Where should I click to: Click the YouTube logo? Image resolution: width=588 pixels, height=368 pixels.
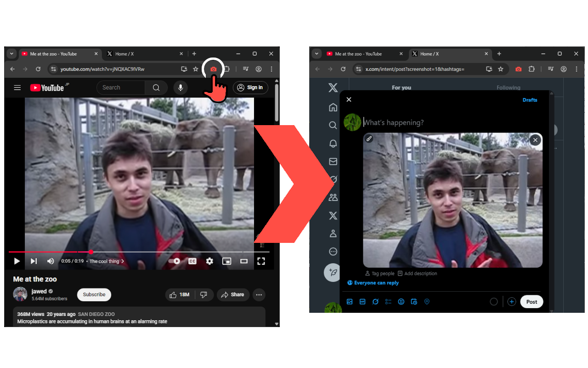pyautogui.click(x=47, y=87)
